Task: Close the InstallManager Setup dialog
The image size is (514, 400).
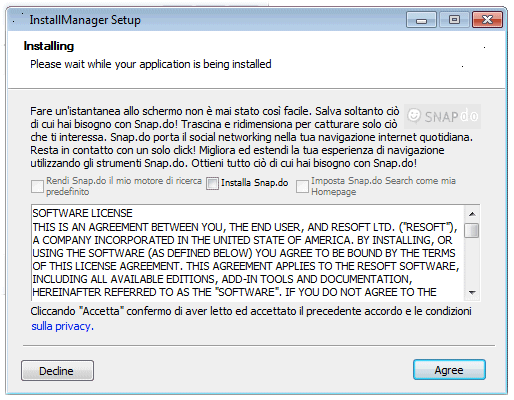Action: click(x=487, y=20)
